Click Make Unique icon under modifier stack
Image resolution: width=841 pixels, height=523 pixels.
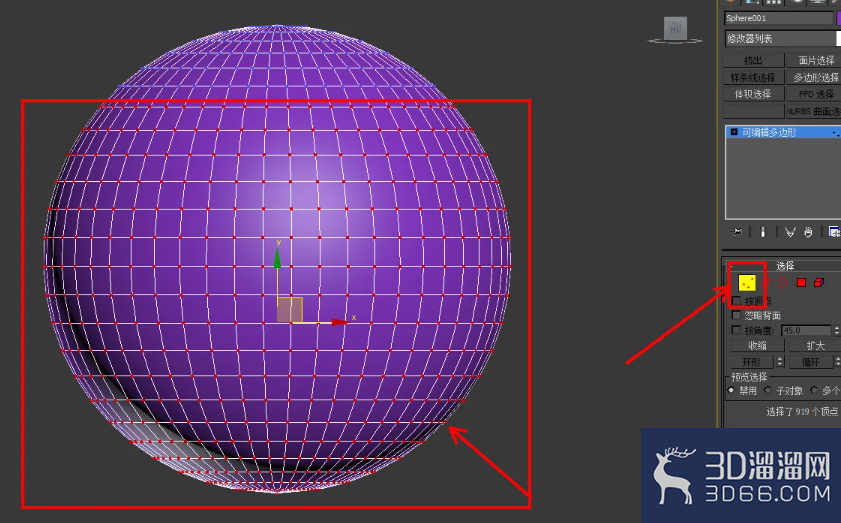pyautogui.click(x=790, y=232)
